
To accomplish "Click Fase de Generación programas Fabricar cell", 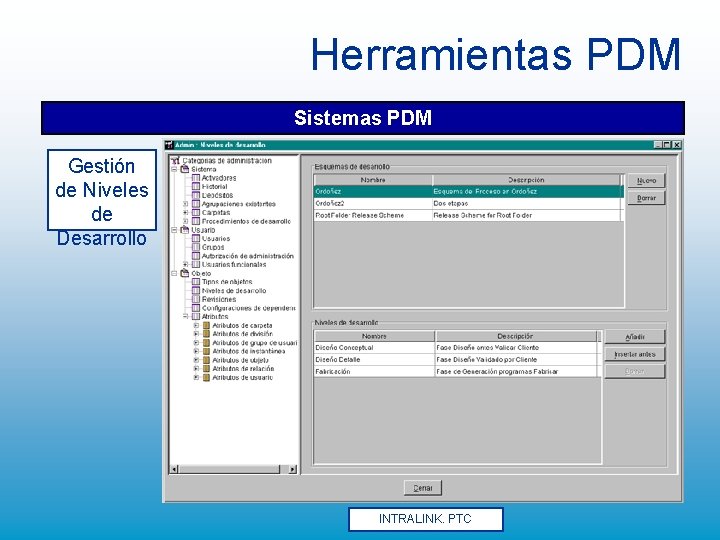I will pyautogui.click(x=518, y=372).
